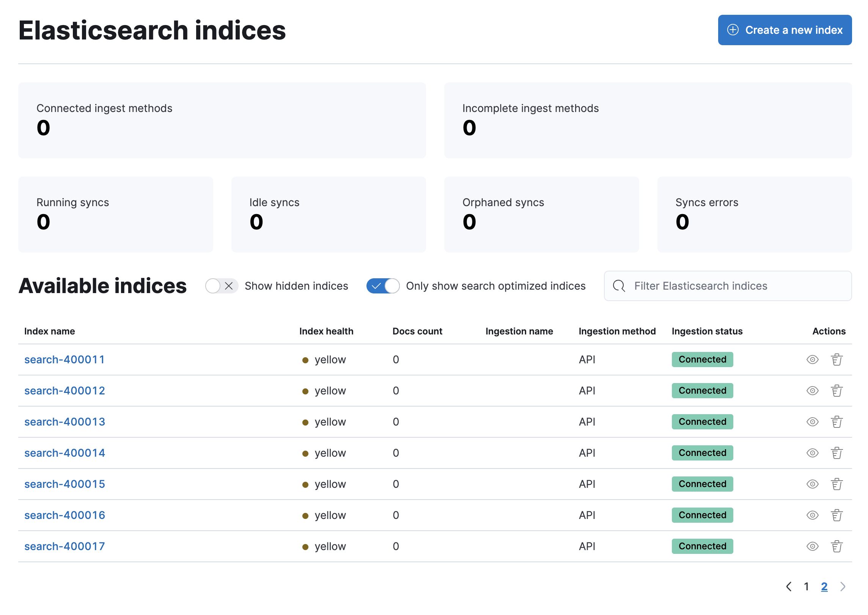The image size is (868, 615).
Task: View search-400013 via eye icon
Action: [x=812, y=422]
